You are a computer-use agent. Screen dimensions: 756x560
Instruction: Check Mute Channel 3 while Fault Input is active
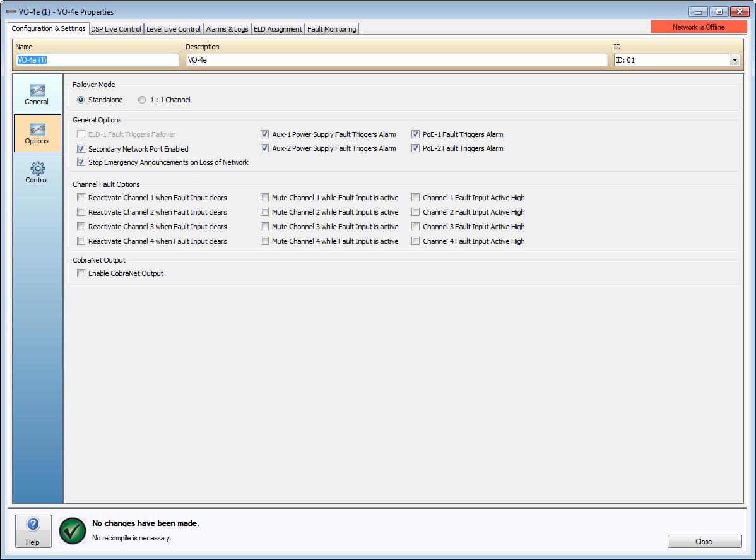[x=264, y=227]
